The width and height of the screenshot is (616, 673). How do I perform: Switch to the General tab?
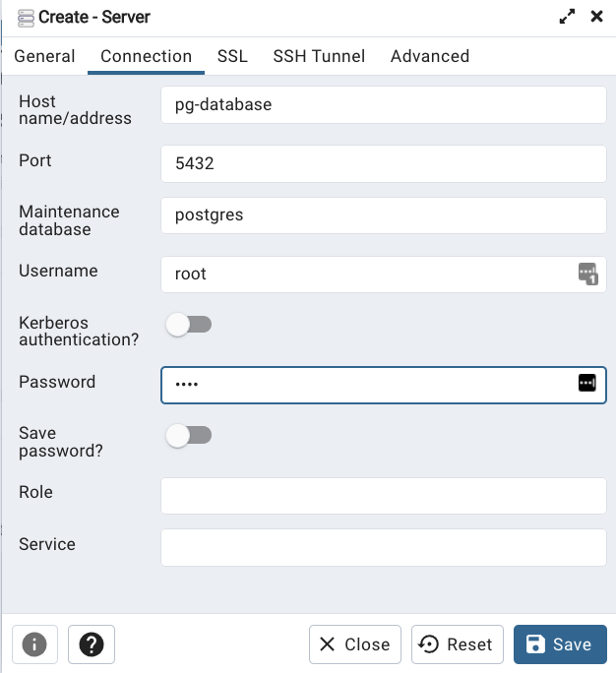44,56
